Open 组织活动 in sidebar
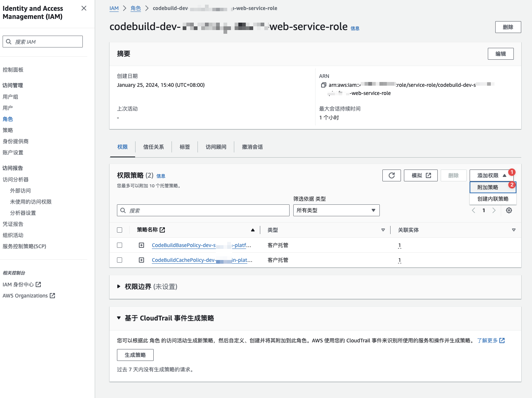 13,235
